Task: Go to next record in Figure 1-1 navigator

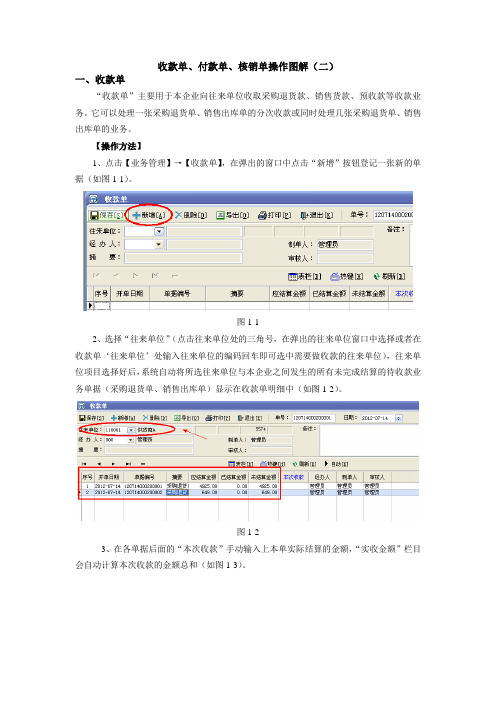Action: pyautogui.click(x=136, y=276)
